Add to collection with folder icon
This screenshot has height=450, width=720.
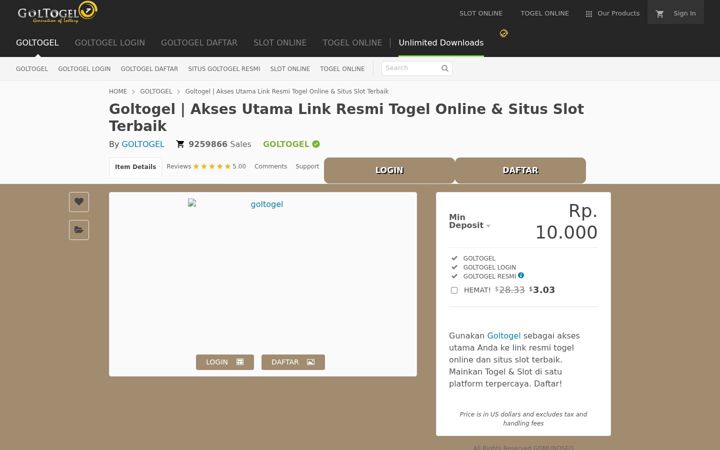point(79,230)
